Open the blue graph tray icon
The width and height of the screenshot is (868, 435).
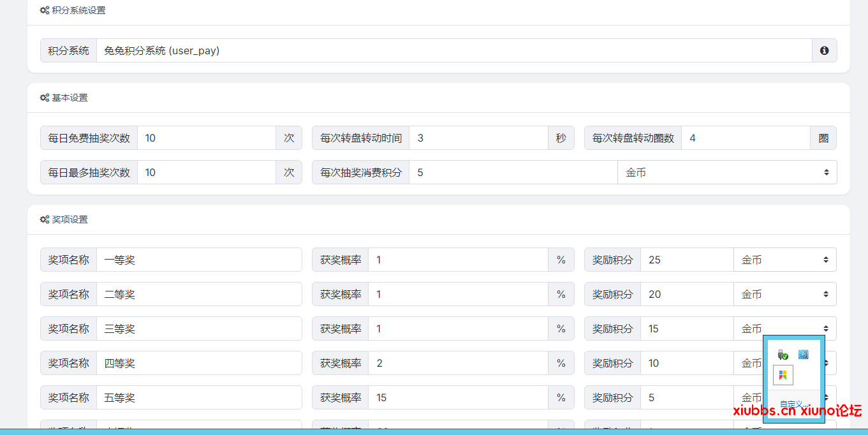click(x=804, y=354)
